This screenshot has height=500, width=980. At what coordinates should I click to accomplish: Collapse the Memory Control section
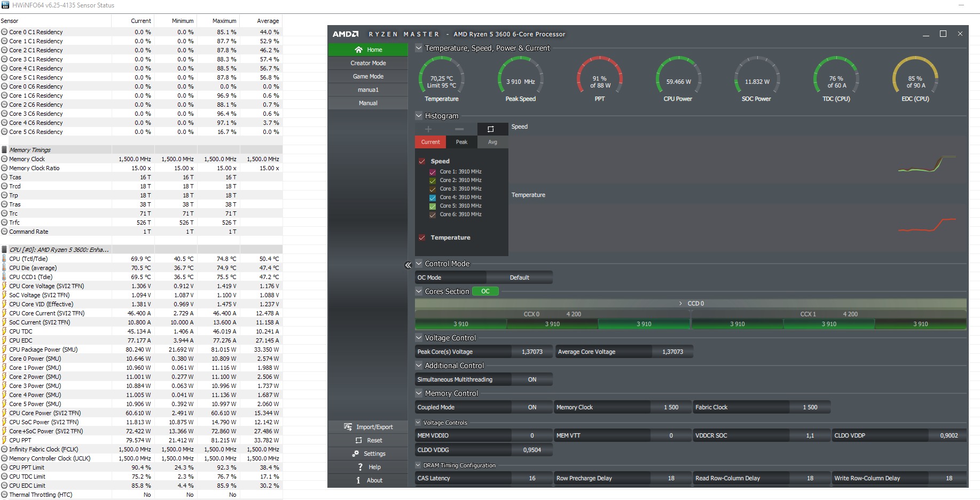click(x=419, y=393)
